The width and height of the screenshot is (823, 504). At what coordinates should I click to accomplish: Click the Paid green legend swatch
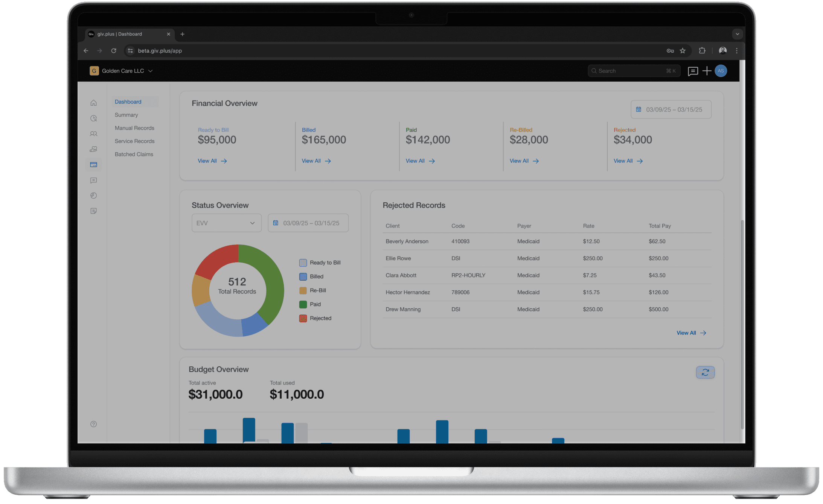click(303, 304)
